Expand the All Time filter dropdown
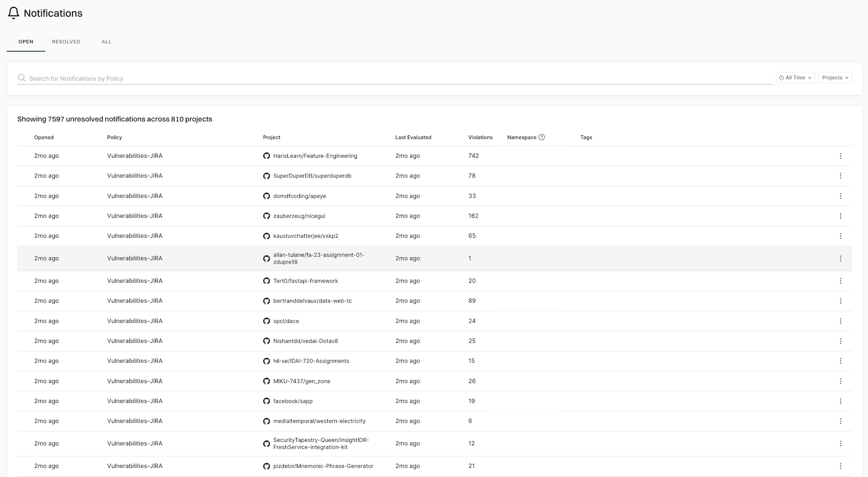Viewport: 868px width, 477px height. (795, 78)
